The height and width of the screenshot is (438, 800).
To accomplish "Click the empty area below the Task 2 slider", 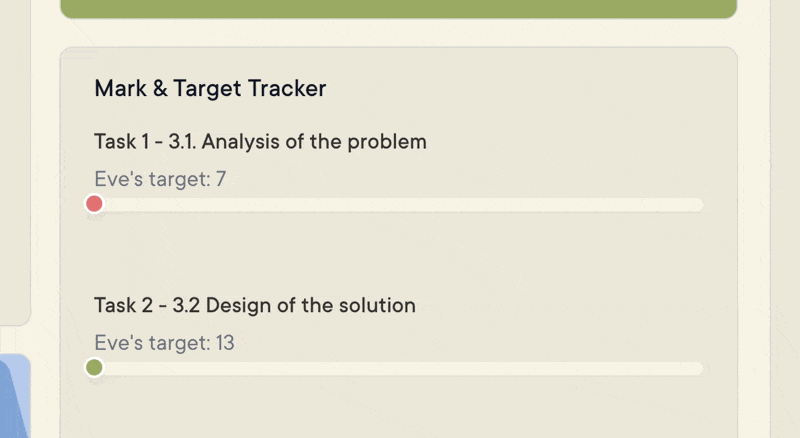I will click(x=398, y=408).
